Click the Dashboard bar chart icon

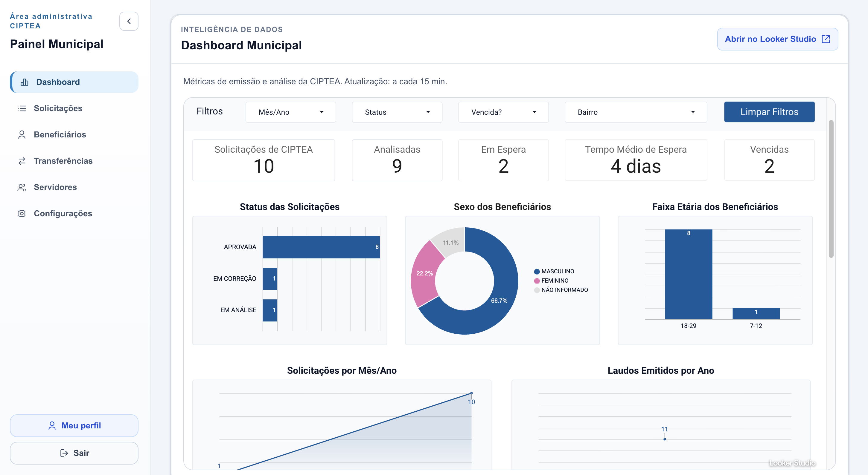coord(24,82)
